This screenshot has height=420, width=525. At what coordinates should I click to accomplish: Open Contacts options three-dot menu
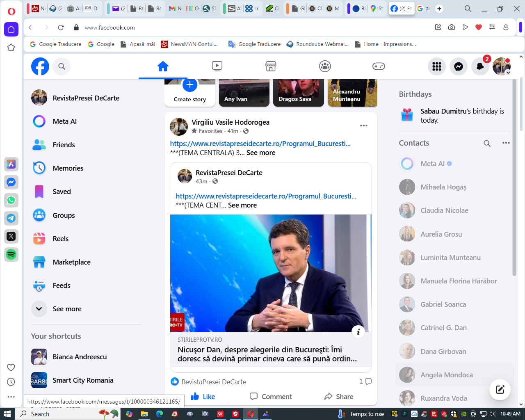506,143
